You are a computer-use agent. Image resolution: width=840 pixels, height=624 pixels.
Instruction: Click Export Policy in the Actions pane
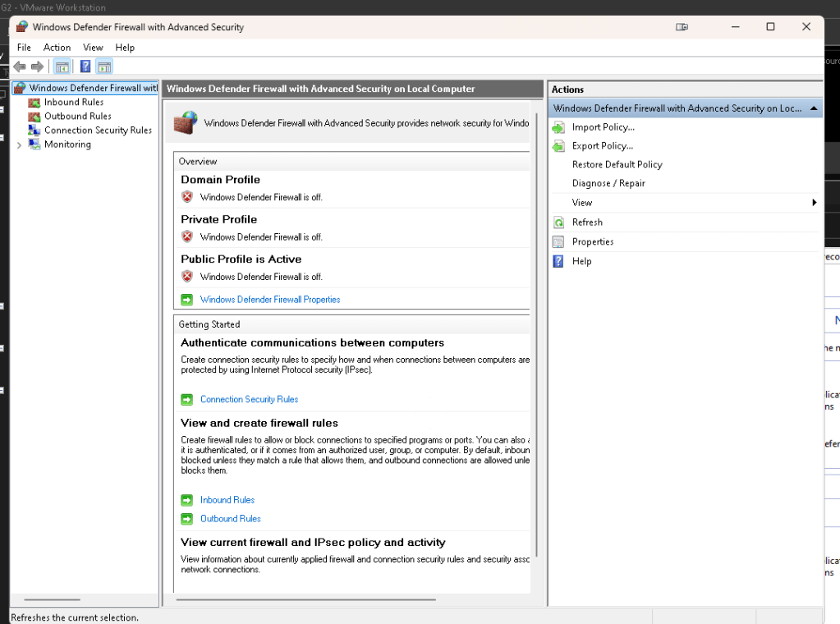point(603,145)
